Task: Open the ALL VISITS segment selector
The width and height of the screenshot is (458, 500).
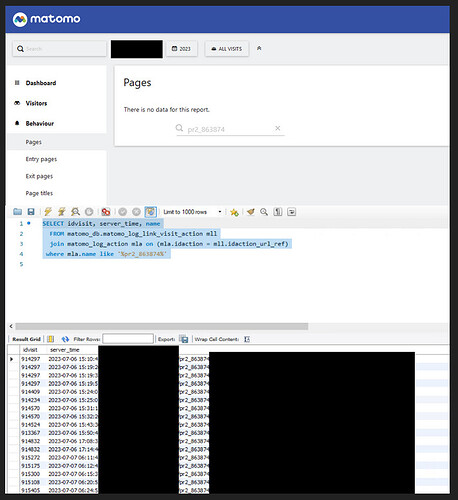Action: 227,49
